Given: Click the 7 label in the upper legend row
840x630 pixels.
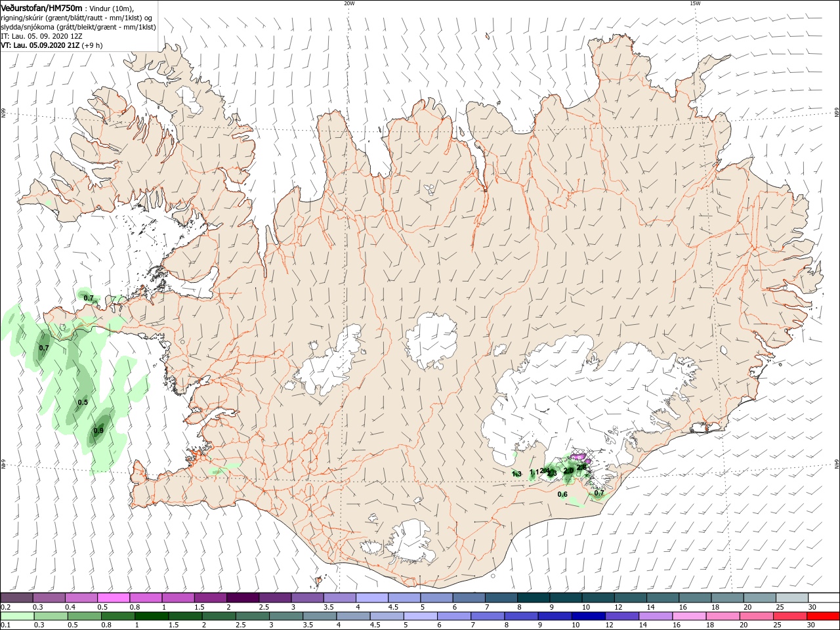Looking at the screenshot, I should point(488,607).
